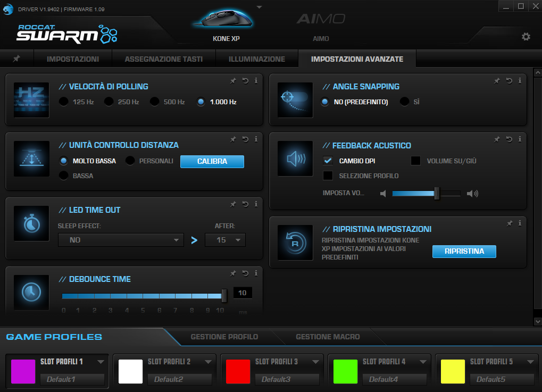This screenshot has height=392, width=542.
Task: Select 1.000 Hz polling rate
Action: pyautogui.click(x=201, y=102)
